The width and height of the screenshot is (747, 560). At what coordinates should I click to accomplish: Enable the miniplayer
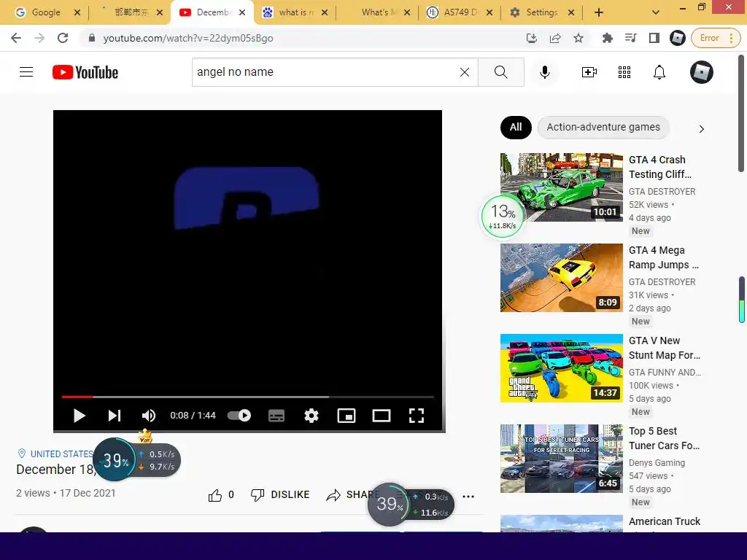[x=347, y=416]
